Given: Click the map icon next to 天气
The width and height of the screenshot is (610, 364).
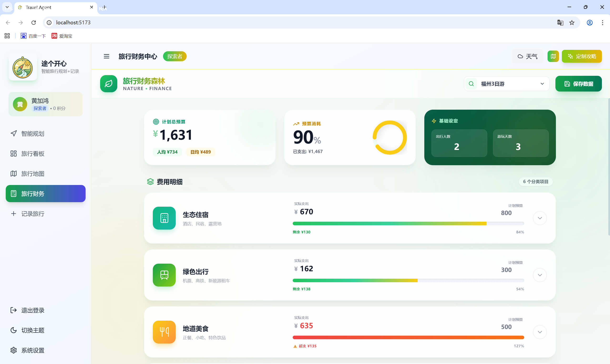Looking at the screenshot, I should click(x=553, y=56).
